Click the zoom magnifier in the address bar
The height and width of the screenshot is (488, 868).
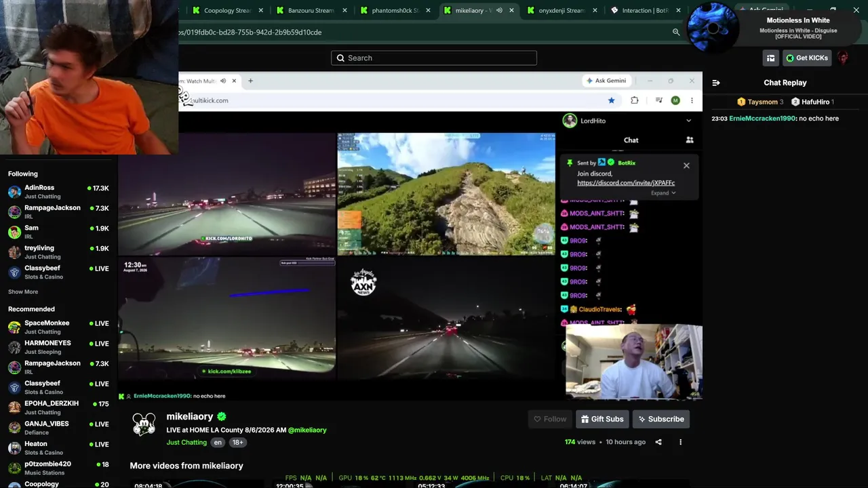676,32
